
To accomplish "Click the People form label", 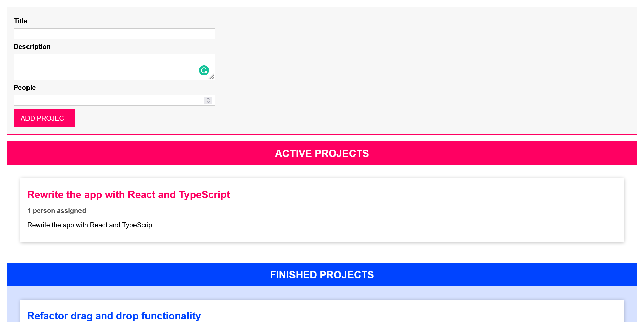I will click(24, 88).
